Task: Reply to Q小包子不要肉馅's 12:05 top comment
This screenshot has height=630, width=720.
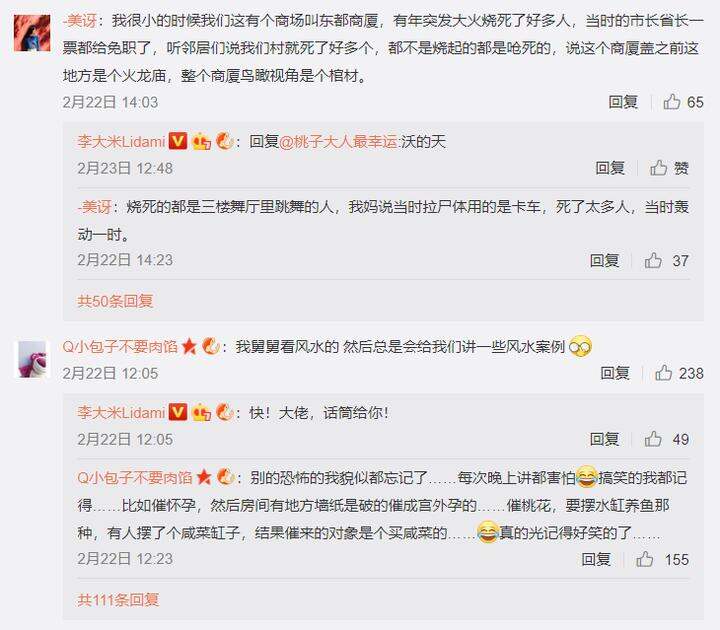Action: [615, 373]
